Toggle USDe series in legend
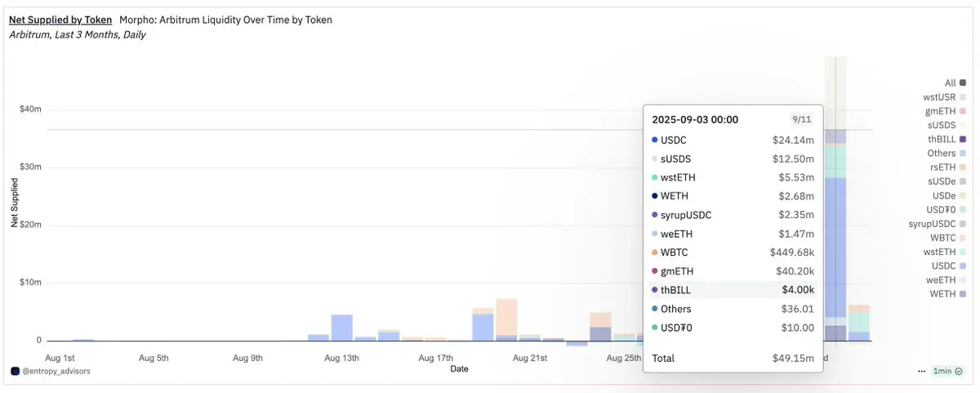The width and height of the screenshot is (980, 393). point(950,195)
